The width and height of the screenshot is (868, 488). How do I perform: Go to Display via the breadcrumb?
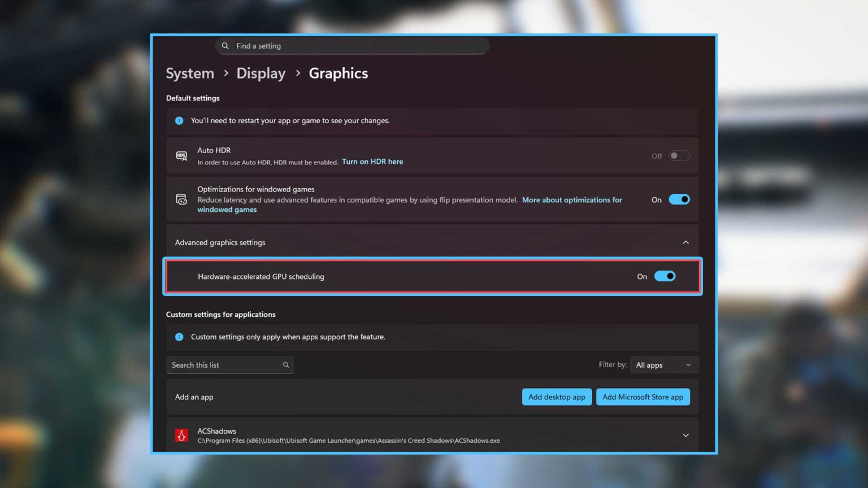(261, 73)
